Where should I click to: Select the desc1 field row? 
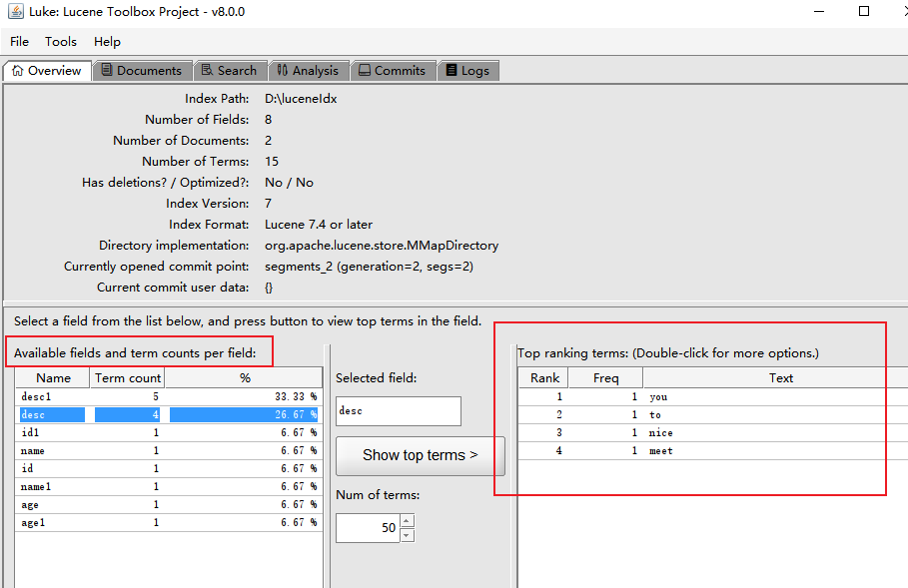point(169,396)
